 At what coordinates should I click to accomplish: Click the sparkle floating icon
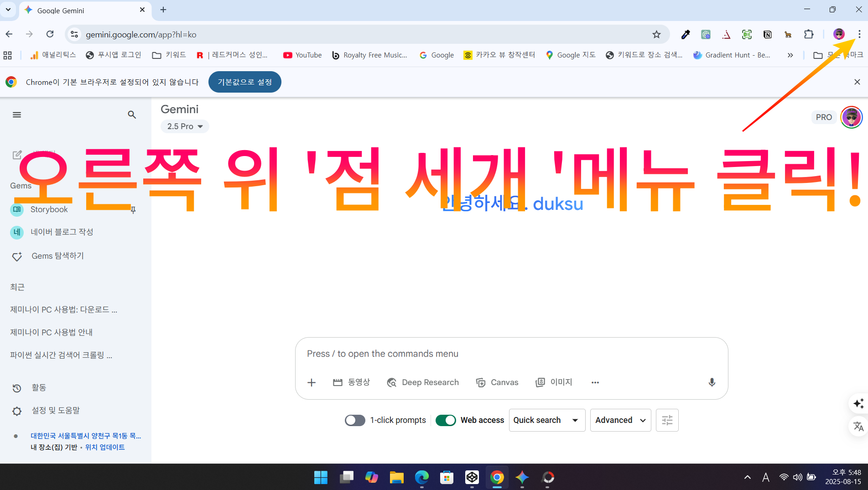pyautogui.click(x=858, y=403)
